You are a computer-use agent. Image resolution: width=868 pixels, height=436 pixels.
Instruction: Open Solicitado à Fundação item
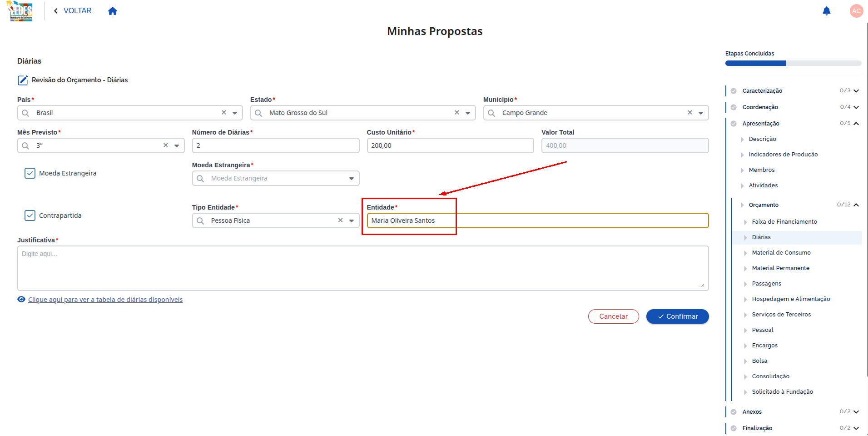click(x=782, y=392)
